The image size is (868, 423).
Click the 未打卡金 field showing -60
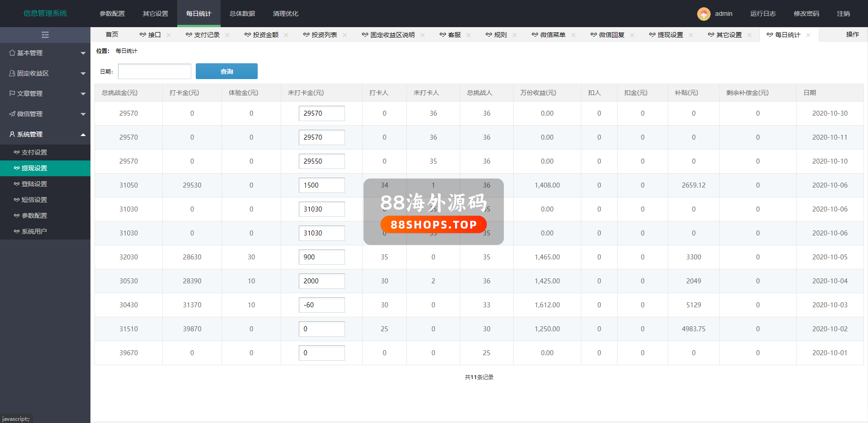pos(321,305)
